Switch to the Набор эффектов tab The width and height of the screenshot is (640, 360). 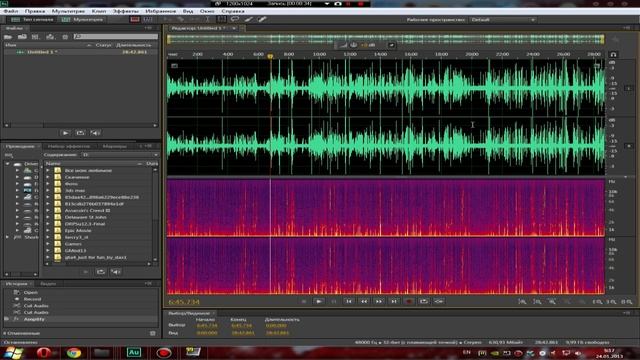click(69, 146)
